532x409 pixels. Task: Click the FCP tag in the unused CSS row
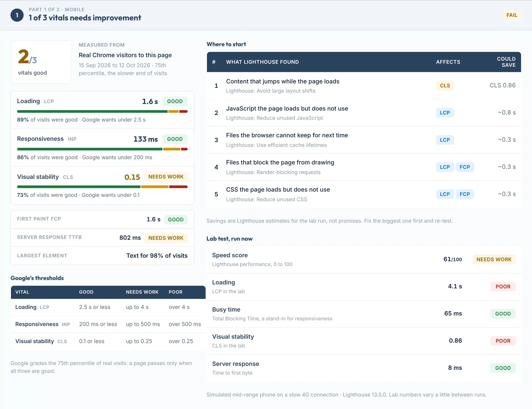pos(465,194)
